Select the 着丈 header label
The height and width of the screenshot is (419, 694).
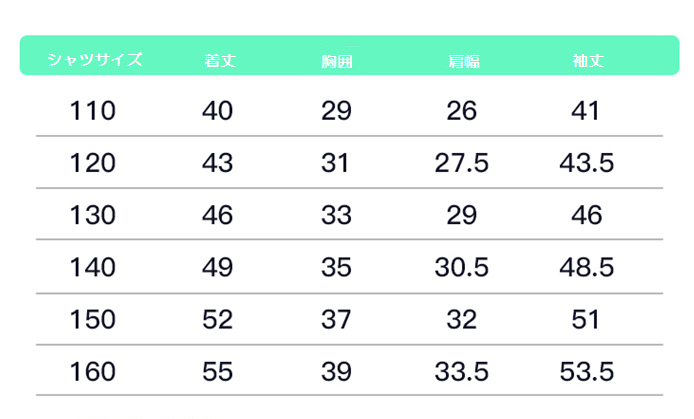tap(220, 61)
